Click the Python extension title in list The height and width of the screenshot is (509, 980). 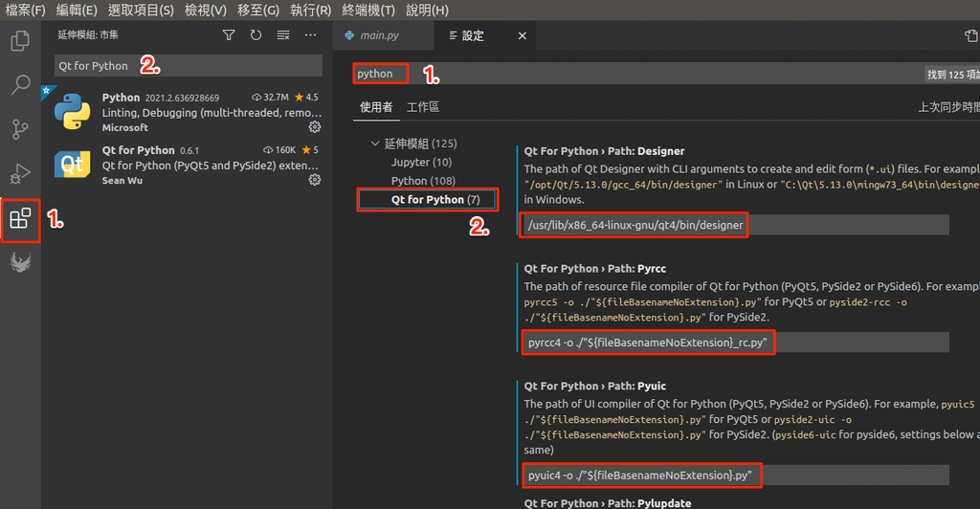(121, 98)
